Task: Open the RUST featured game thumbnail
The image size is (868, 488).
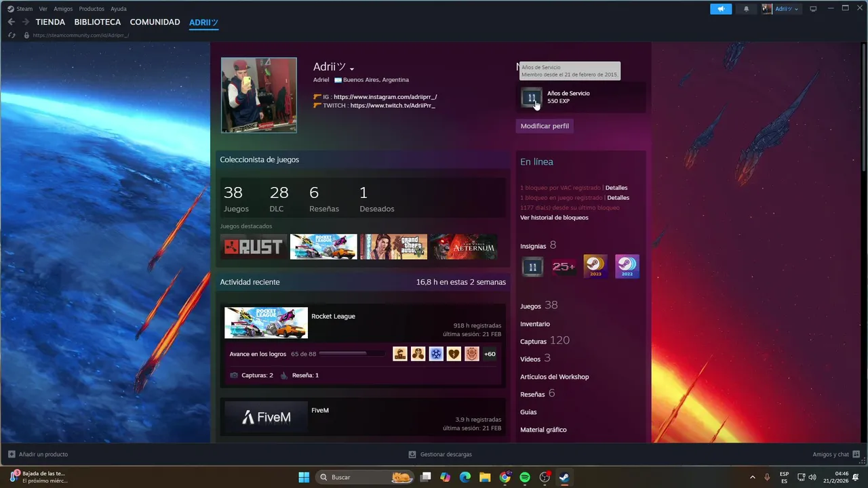Action: click(254, 247)
